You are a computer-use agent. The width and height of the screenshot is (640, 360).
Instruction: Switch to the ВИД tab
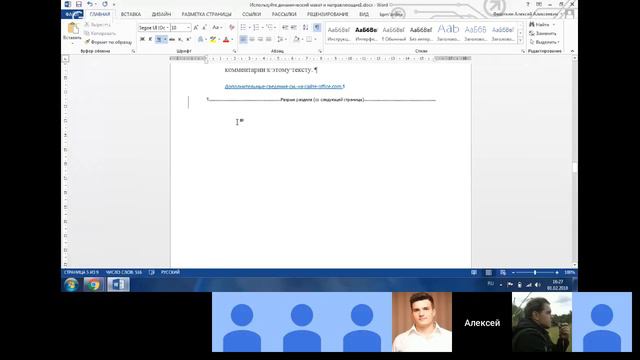point(364,14)
